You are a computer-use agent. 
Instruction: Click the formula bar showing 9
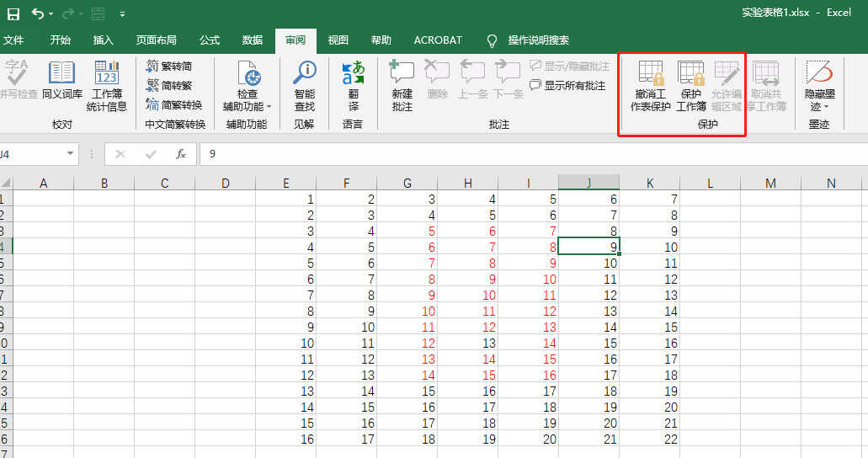(x=533, y=154)
